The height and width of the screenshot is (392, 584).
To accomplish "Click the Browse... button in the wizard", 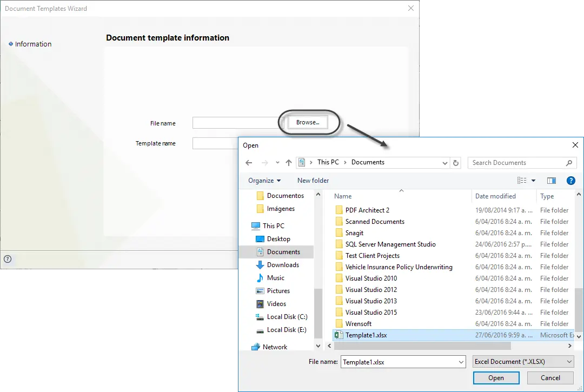I will tap(308, 122).
